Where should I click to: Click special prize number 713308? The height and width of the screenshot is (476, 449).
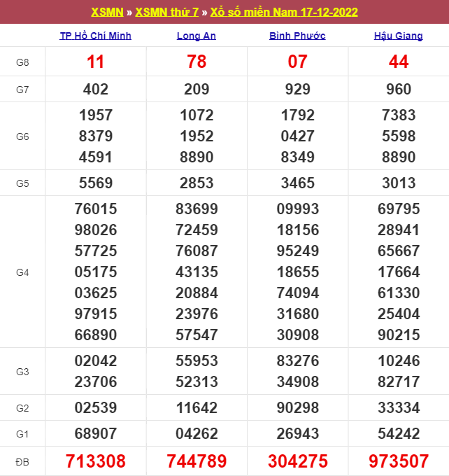point(96,461)
